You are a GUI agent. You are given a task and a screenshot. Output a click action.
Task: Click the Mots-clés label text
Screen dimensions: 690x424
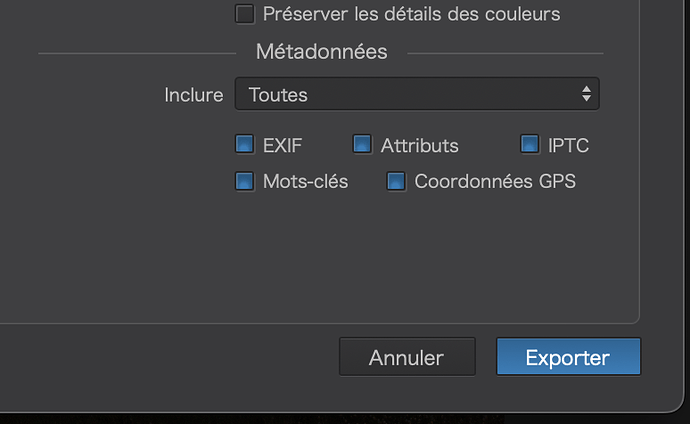pyautogui.click(x=305, y=182)
